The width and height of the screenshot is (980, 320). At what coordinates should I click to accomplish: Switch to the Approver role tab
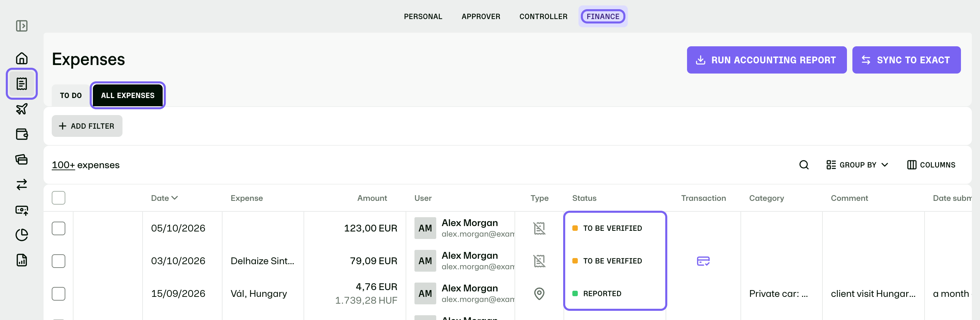point(481,16)
